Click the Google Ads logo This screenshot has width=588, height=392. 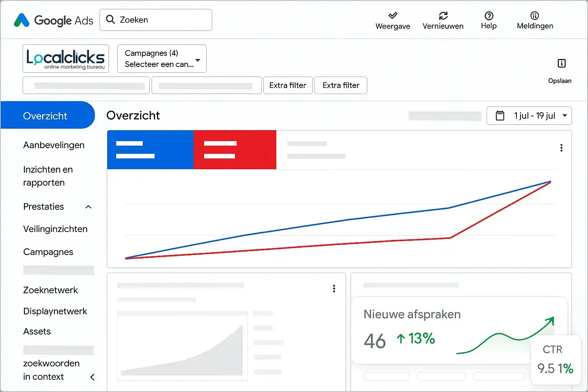[x=54, y=20]
